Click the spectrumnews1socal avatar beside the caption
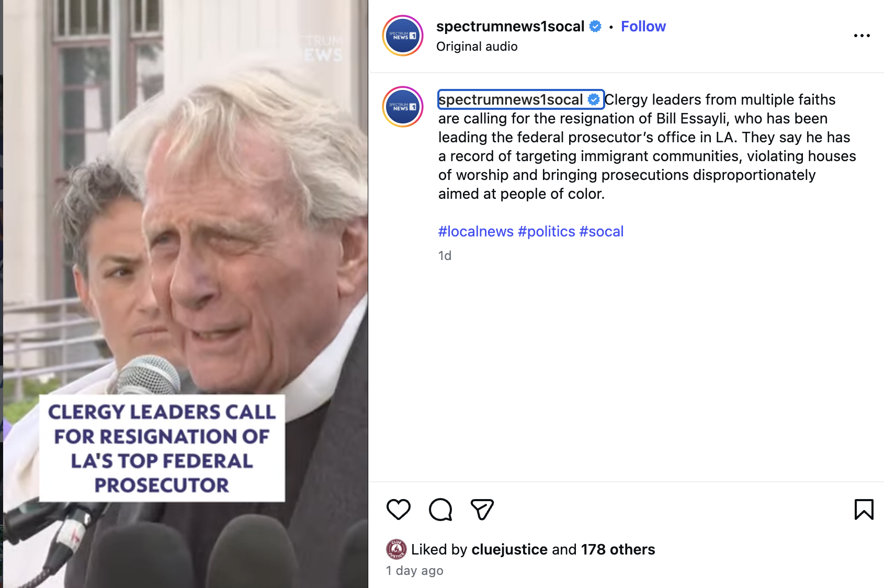 [x=403, y=107]
